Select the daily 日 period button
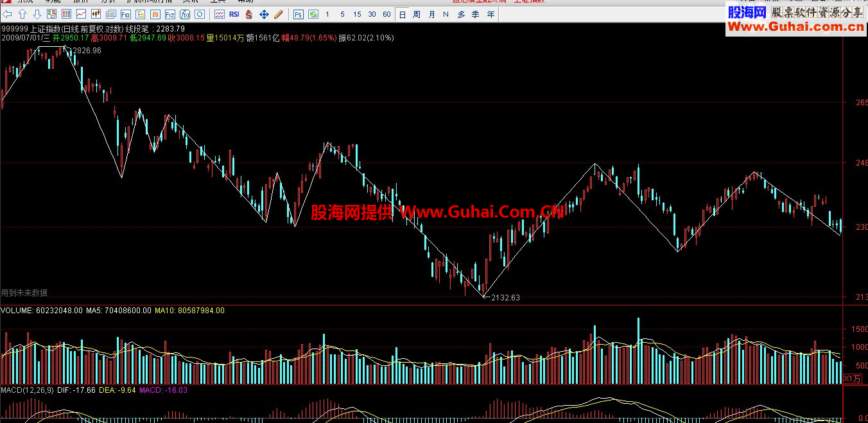 click(402, 14)
